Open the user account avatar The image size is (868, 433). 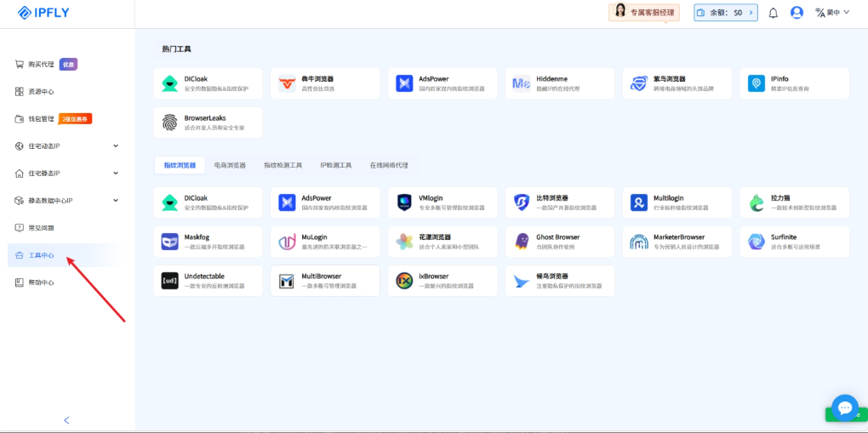pyautogui.click(x=797, y=13)
